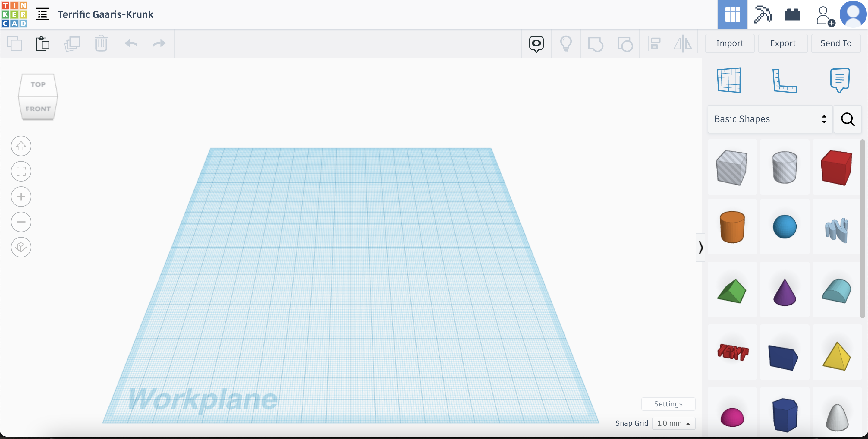The height and width of the screenshot is (439, 868).
Task: Open the Mirror tool
Action: point(683,43)
